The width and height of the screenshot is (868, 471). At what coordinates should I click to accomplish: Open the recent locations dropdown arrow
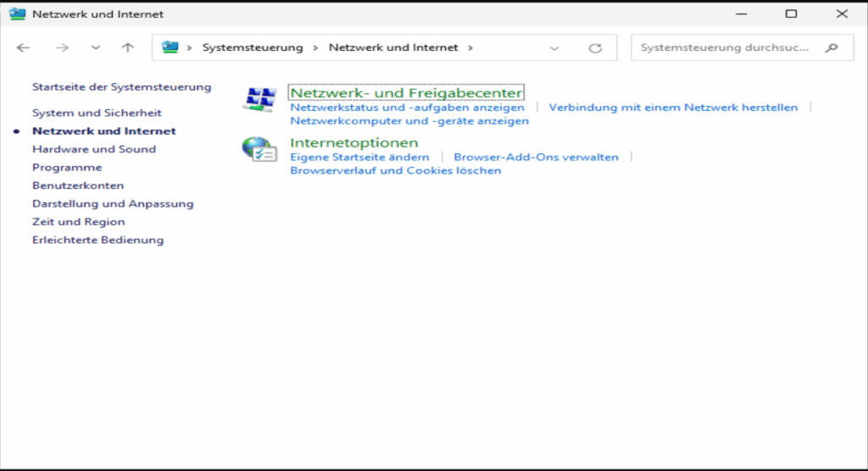point(96,47)
